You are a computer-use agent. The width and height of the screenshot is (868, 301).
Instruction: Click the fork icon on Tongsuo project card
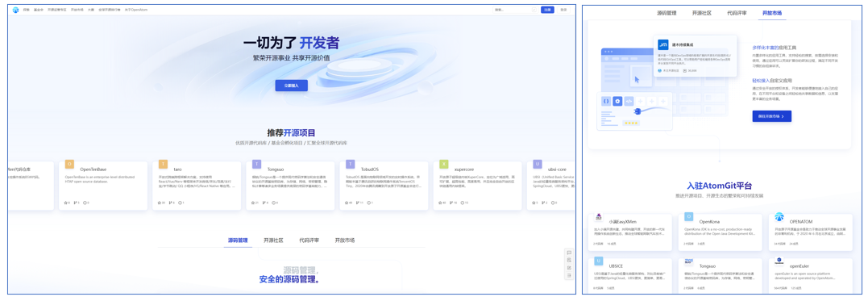point(264,203)
